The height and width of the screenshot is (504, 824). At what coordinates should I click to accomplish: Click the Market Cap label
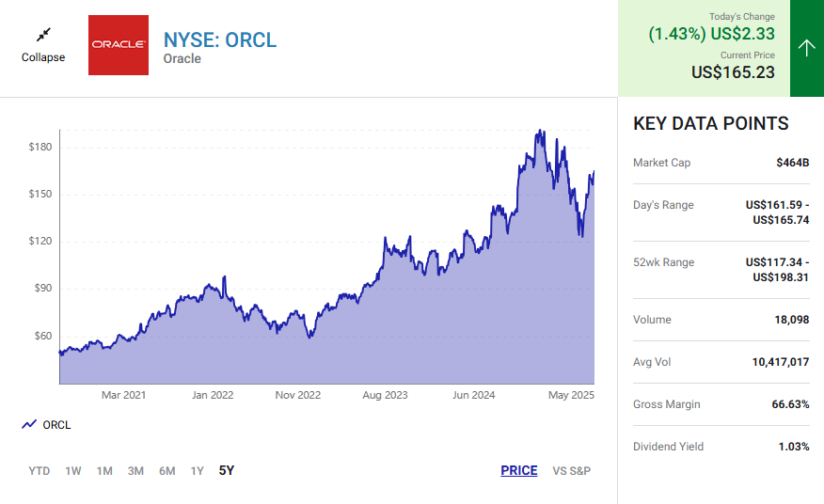(x=661, y=163)
